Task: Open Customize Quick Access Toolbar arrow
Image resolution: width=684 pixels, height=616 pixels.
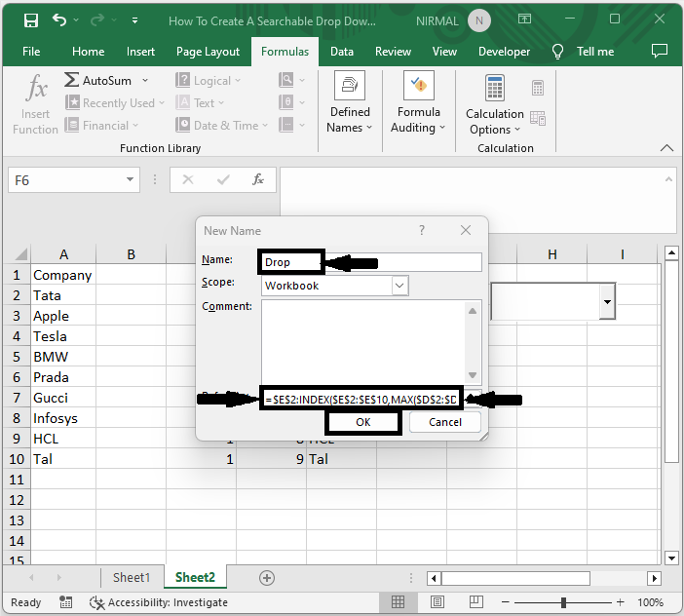Action: click(134, 20)
